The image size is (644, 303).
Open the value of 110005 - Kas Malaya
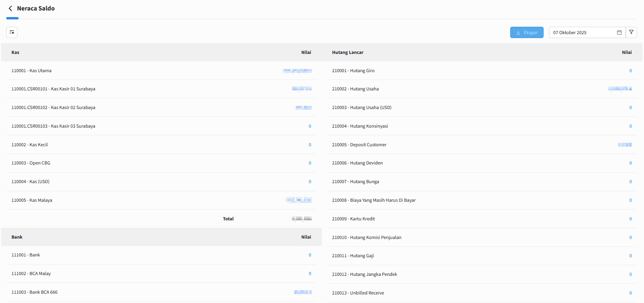coord(299,200)
